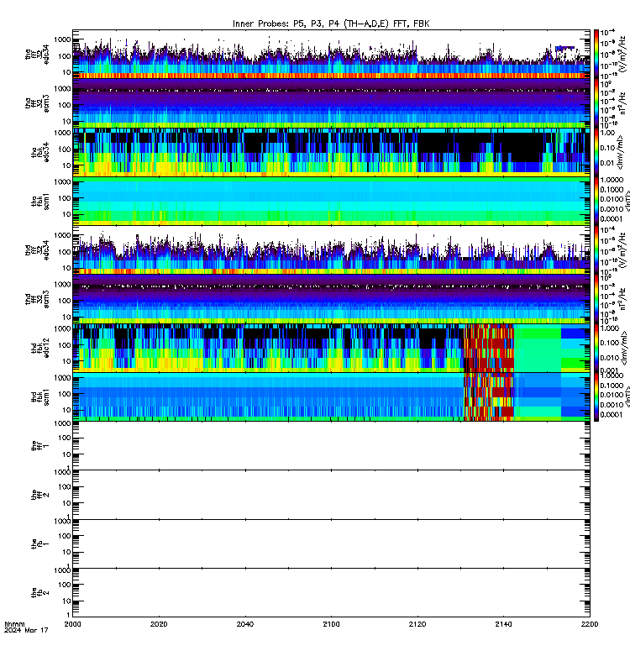This screenshot has height=672, width=630.
Task: Select the "the fb 2" panel label
Action: point(40,593)
